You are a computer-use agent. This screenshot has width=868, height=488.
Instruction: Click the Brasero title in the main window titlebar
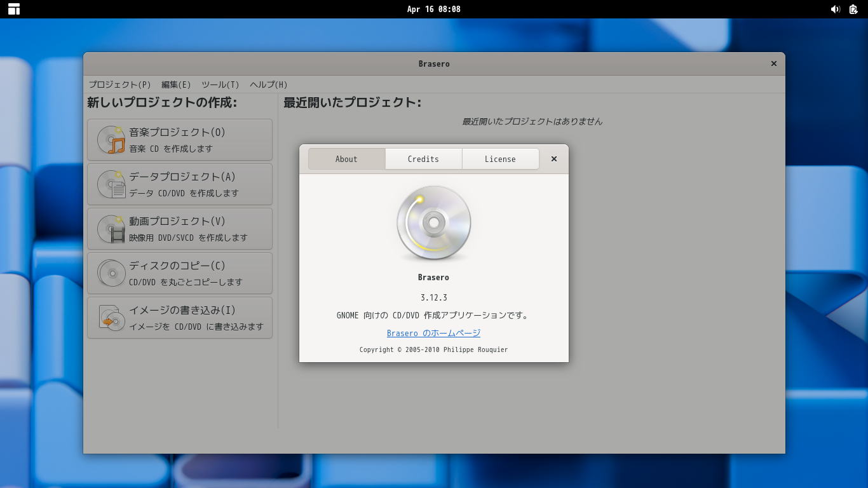tap(434, 64)
